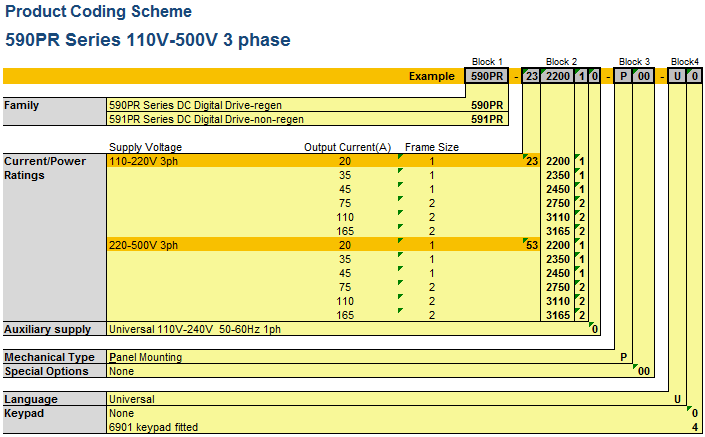Select code 2200 in the 220-500V 3ph row
This screenshot has height=437, width=705.
[558, 245]
